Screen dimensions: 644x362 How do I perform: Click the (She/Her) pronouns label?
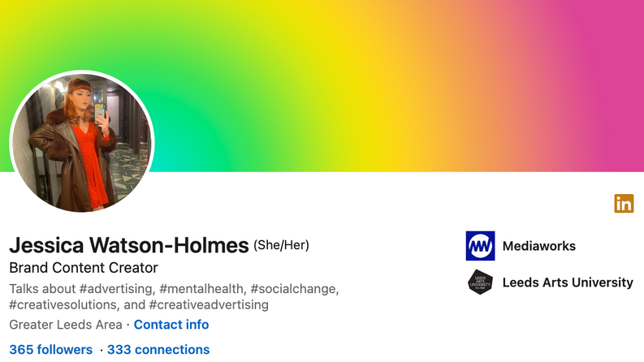click(281, 245)
